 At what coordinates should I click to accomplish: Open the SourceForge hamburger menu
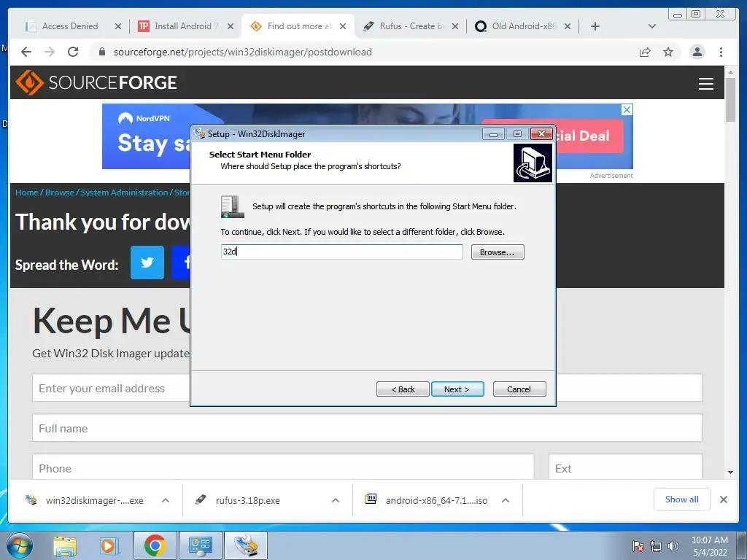click(706, 83)
